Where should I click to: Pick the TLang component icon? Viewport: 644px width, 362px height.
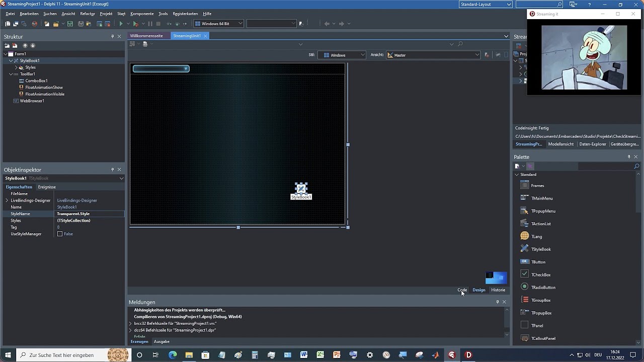coord(524,236)
